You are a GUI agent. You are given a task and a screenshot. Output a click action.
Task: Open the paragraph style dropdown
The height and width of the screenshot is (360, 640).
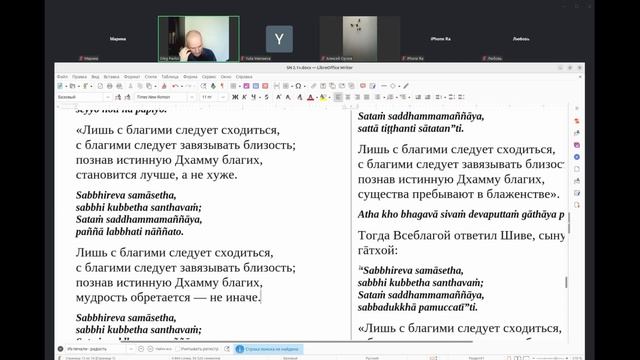tap(108, 97)
